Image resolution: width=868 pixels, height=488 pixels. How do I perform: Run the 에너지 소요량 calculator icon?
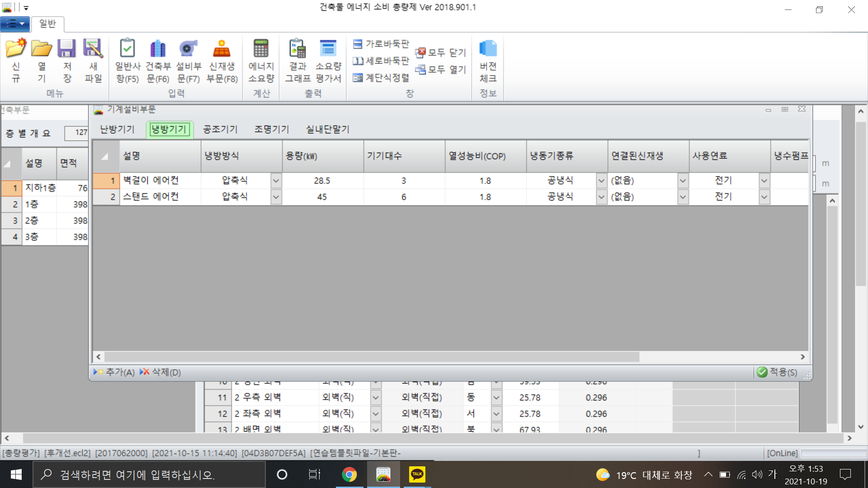[x=261, y=49]
